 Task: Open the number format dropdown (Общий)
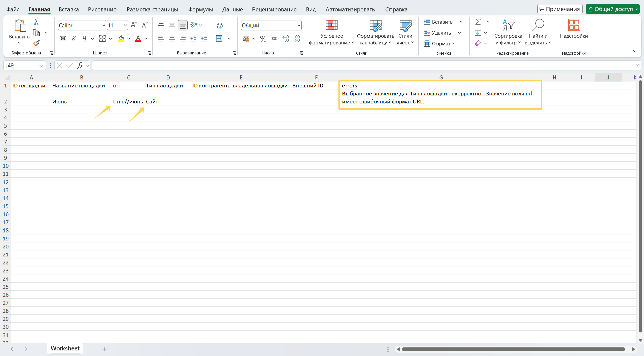point(298,26)
